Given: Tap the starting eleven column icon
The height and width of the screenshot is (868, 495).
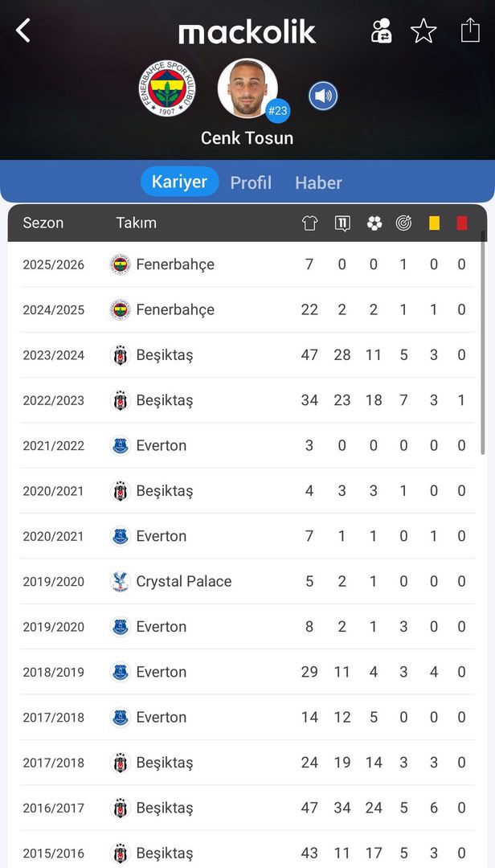Looking at the screenshot, I should coord(342,223).
